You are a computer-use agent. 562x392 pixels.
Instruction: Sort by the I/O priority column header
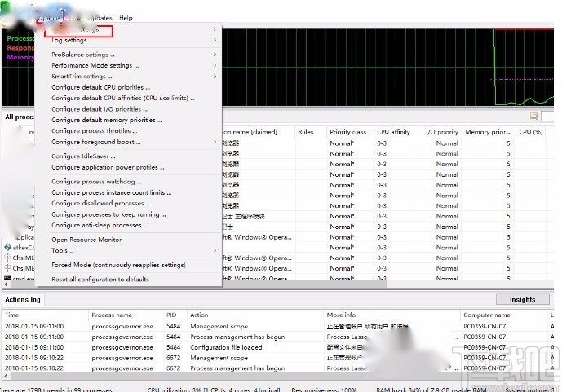tap(442, 132)
